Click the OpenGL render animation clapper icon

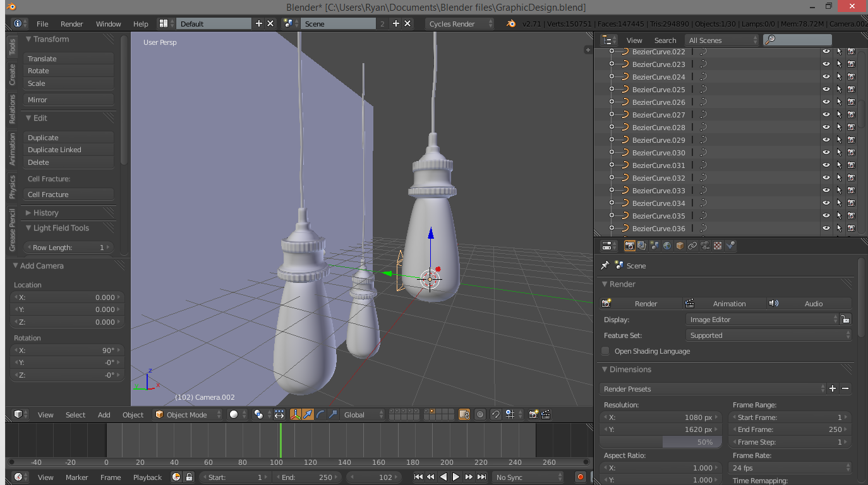[x=546, y=414]
